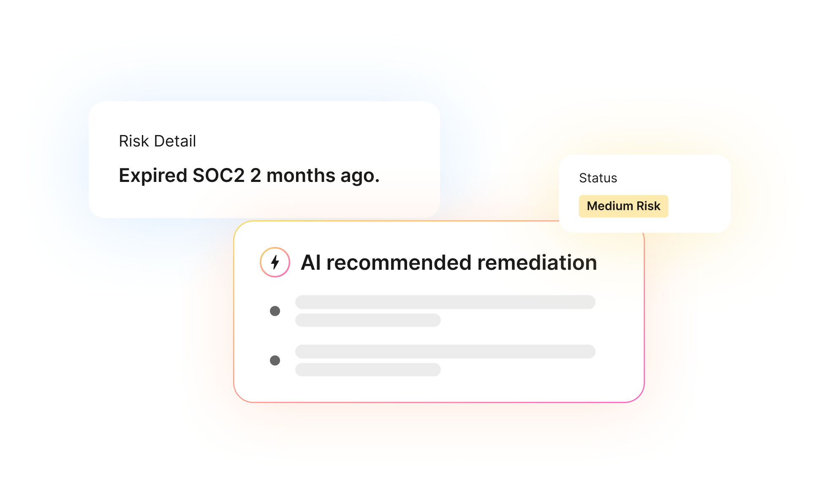Image resolution: width=821 pixels, height=504 pixels.
Task: Open the Risk Detail card
Action: coord(264,160)
